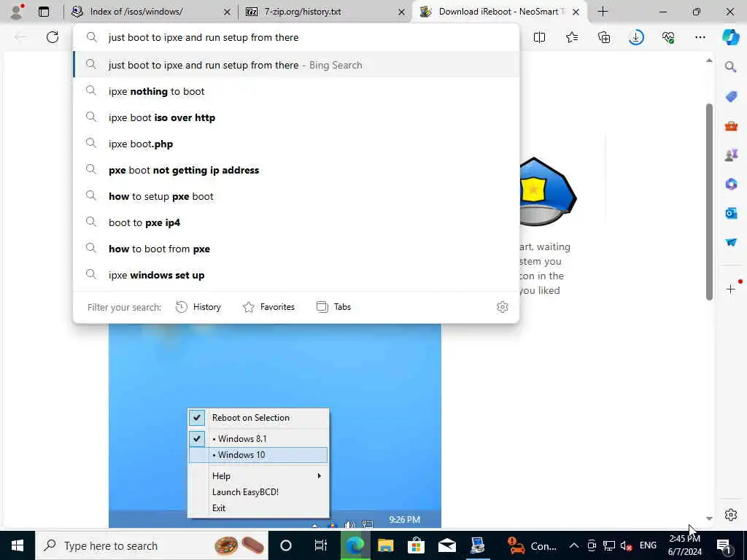Open sidebar Microsoft 365 icon

(731, 184)
